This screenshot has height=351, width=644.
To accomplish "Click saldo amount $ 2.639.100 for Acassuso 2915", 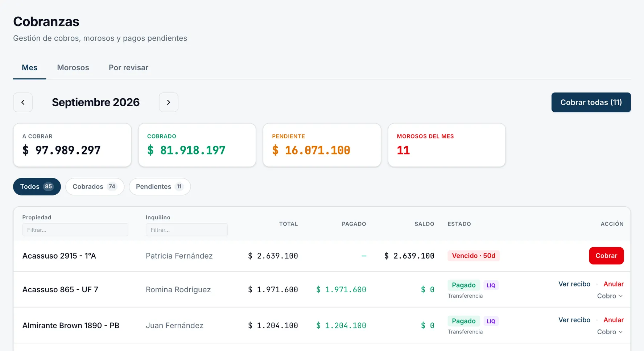I will click(x=409, y=256).
